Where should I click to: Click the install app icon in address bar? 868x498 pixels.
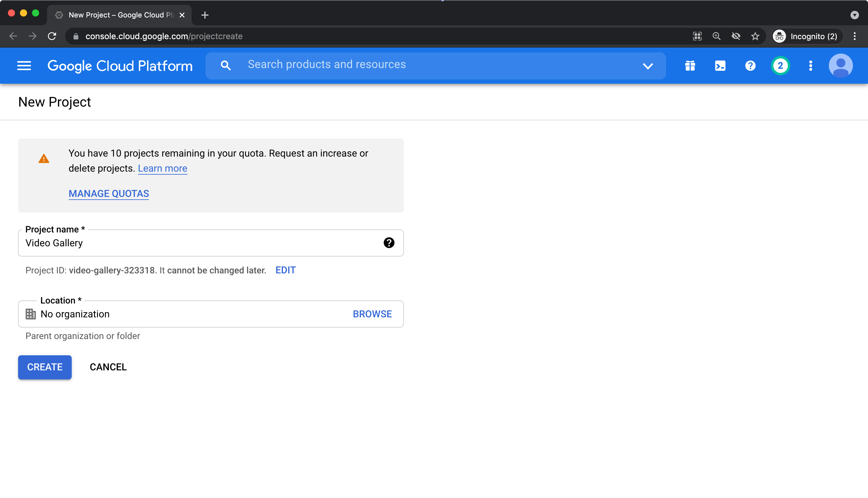(697, 36)
